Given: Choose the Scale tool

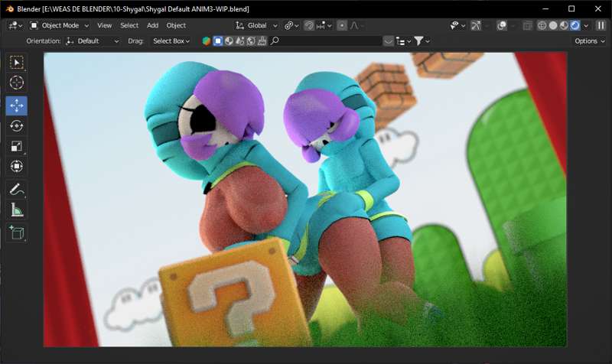Looking at the screenshot, I should [16, 146].
